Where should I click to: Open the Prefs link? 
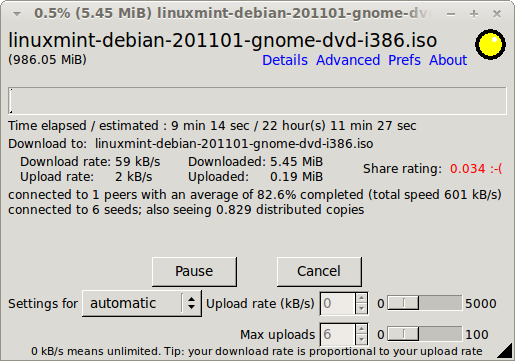point(404,60)
